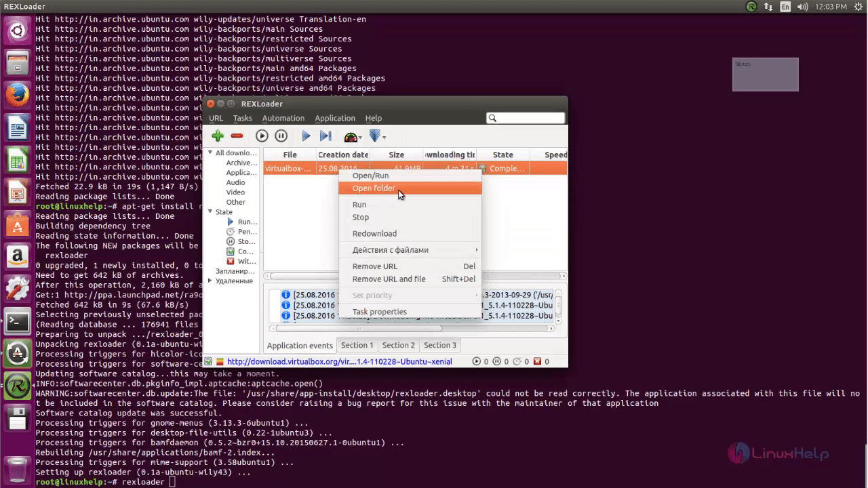Viewport: 868px width, 488px height.
Task: Open the Automation menu
Action: [x=283, y=118]
